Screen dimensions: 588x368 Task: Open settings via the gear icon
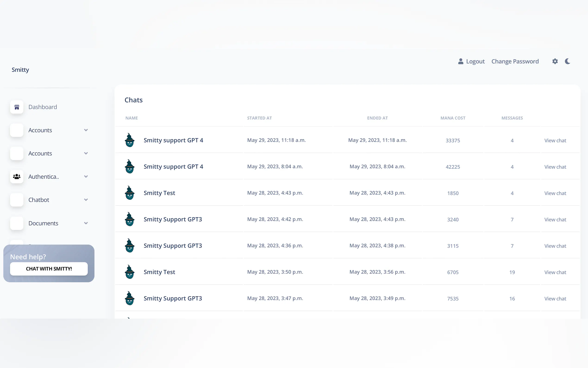555,61
